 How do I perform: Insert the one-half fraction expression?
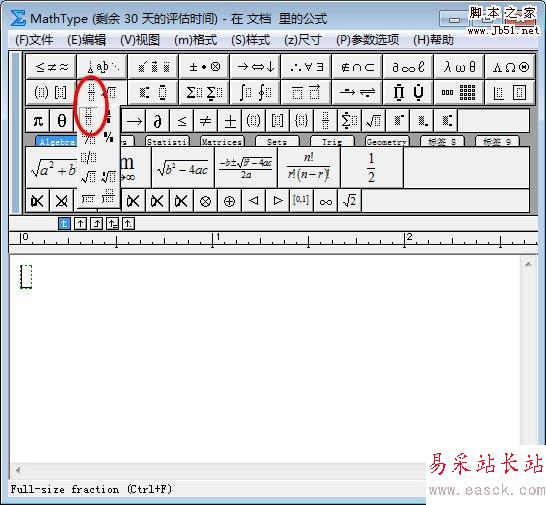pos(372,168)
